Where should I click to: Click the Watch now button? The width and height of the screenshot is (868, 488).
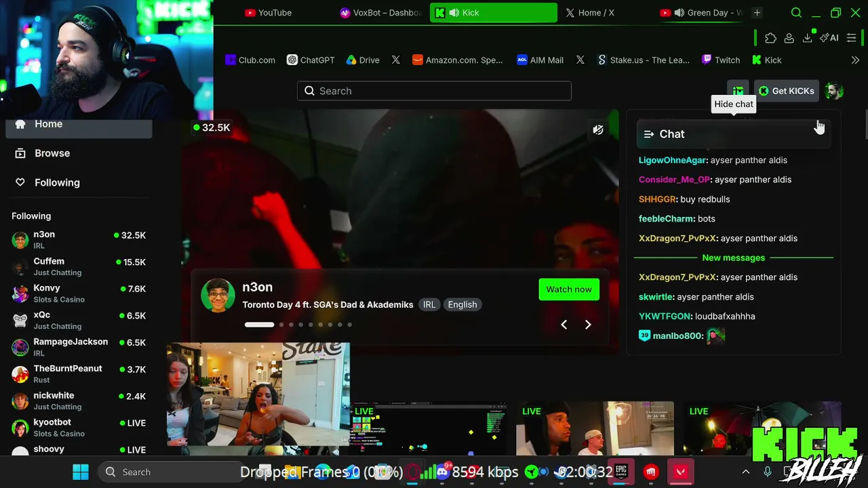coord(569,289)
